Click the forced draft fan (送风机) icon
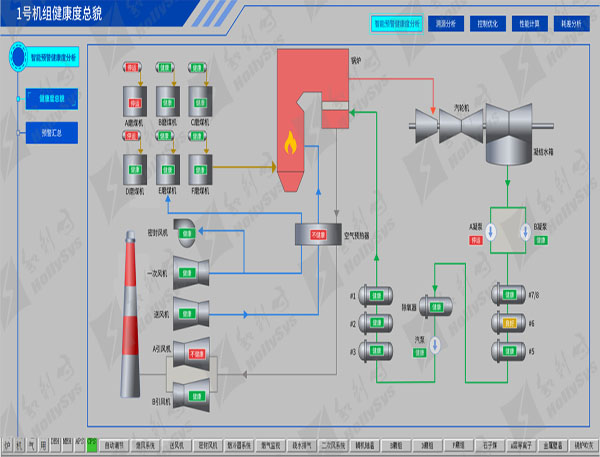Image resolution: width=600 pixels, height=457 pixels. click(191, 314)
